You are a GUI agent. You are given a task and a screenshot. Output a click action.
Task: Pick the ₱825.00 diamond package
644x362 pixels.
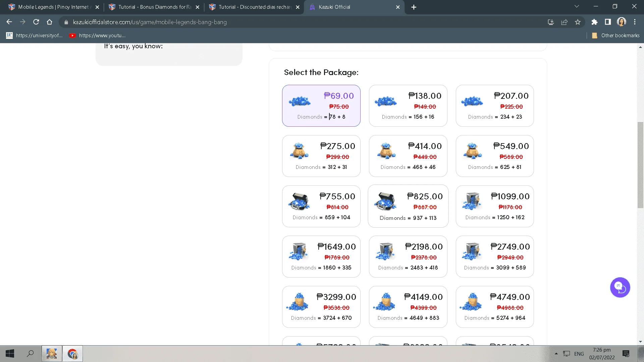point(408,206)
